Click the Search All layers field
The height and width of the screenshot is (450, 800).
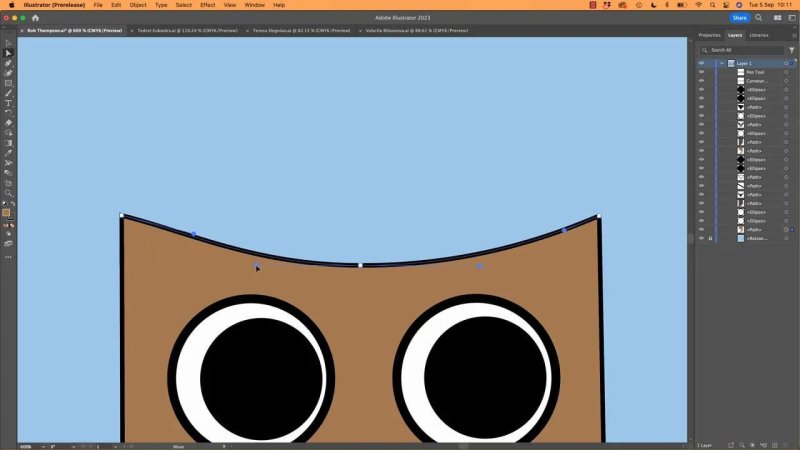[x=742, y=50]
